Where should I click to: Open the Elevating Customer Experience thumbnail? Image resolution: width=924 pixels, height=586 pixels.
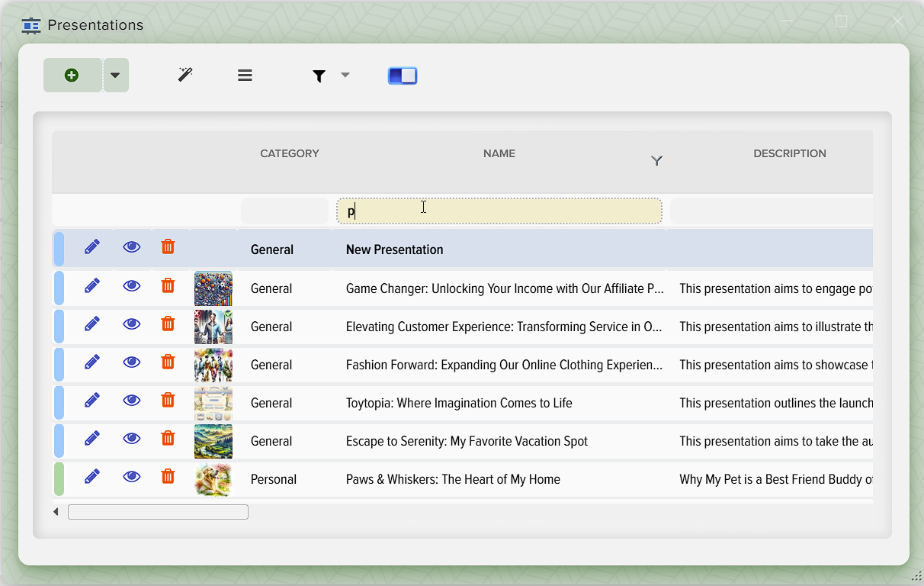click(213, 327)
